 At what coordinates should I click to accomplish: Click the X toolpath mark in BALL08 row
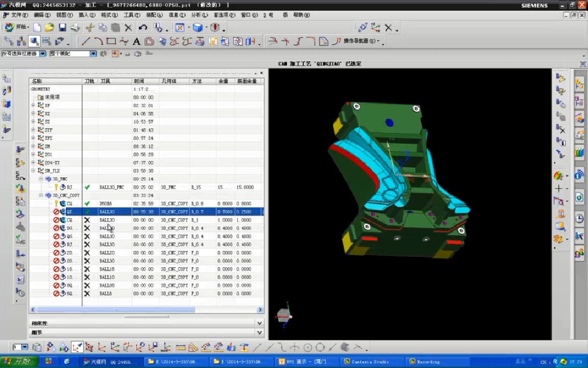click(87, 285)
